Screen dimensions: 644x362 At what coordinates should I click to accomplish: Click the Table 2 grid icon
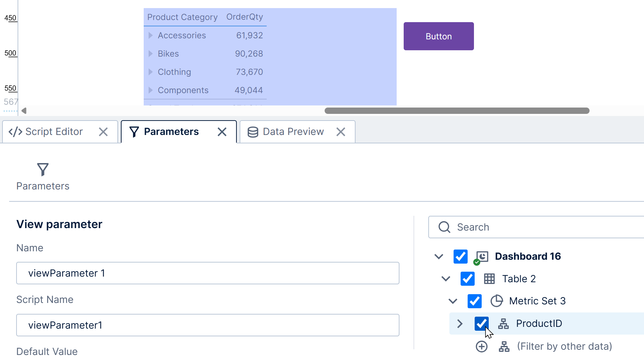[489, 279]
